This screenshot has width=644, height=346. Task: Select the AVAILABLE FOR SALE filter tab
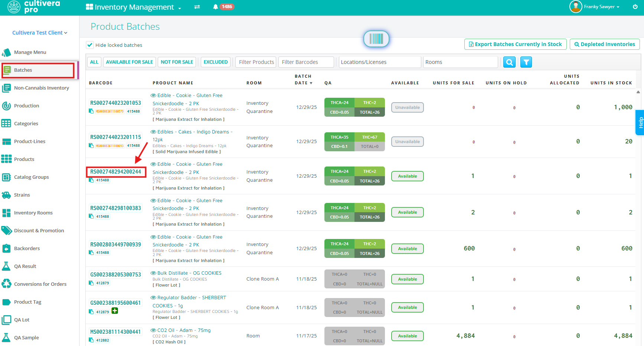pos(129,62)
